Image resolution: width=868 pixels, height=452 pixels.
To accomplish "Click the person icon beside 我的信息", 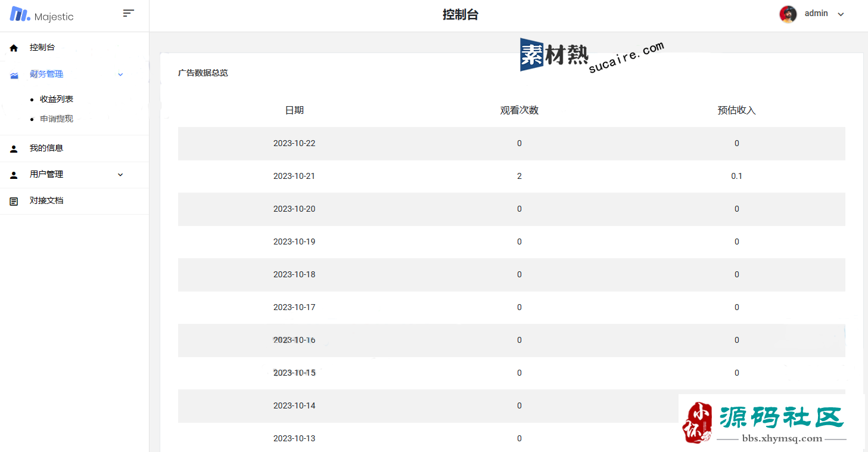I will pos(14,148).
